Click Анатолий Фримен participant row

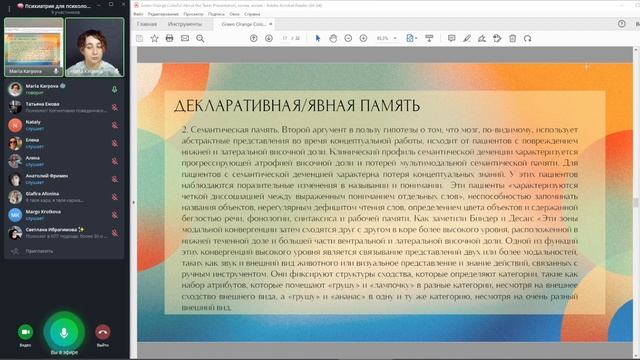click(64, 179)
